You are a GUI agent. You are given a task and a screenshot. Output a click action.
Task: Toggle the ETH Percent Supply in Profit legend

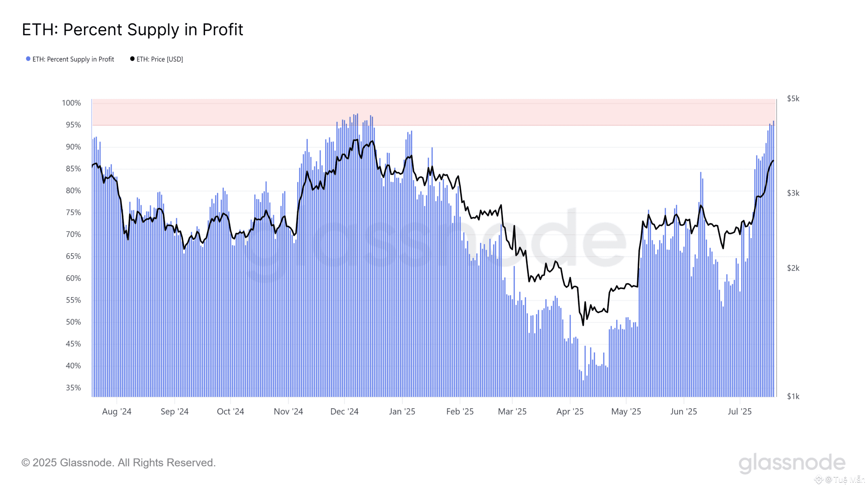coord(70,59)
